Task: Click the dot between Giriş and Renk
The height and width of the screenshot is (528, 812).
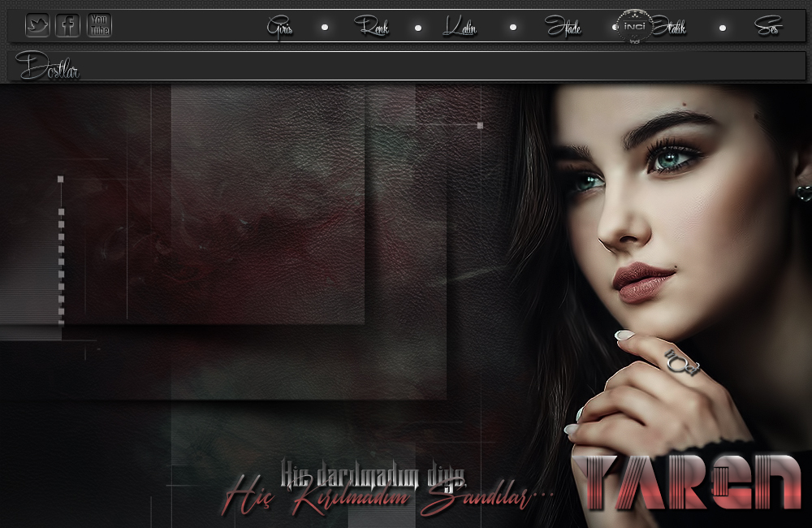Action: [325, 28]
